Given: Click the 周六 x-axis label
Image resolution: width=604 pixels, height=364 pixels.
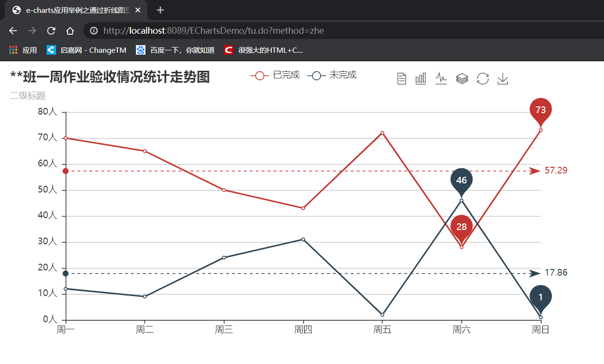Looking at the screenshot, I should pyautogui.click(x=461, y=330).
